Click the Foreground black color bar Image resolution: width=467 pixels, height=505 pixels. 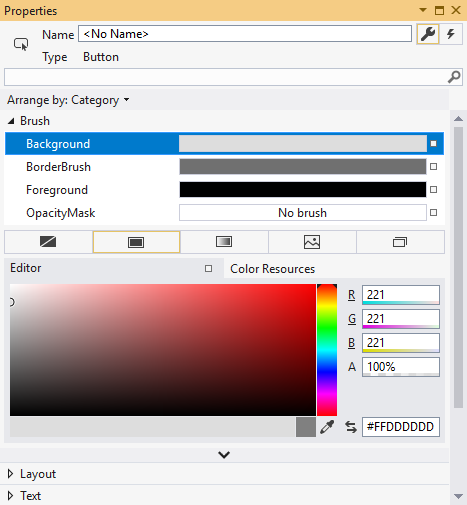click(x=303, y=190)
